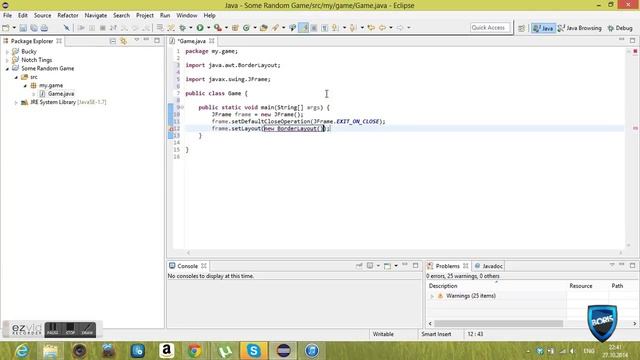
Task: Open Chrome from the taskbar
Action: point(195,351)
